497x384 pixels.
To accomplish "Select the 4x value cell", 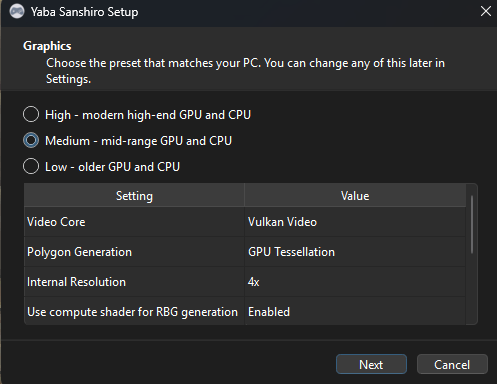I will tap(355, 282).
